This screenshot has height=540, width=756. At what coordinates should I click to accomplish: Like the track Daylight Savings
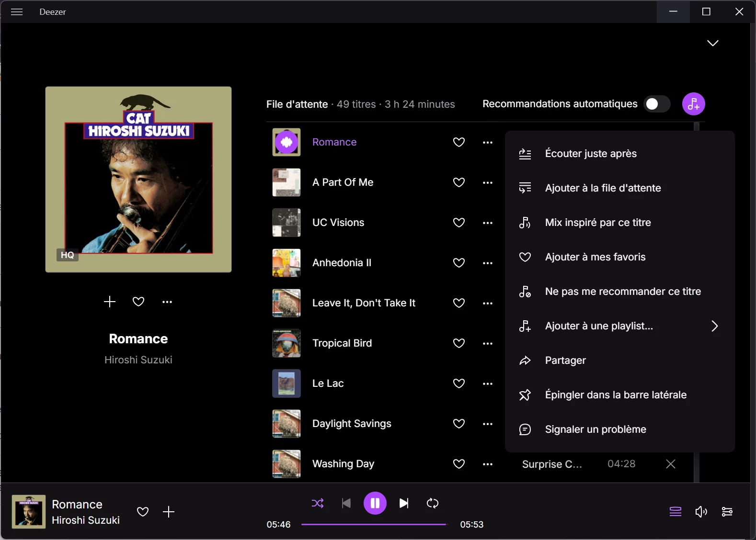[459, 424]
